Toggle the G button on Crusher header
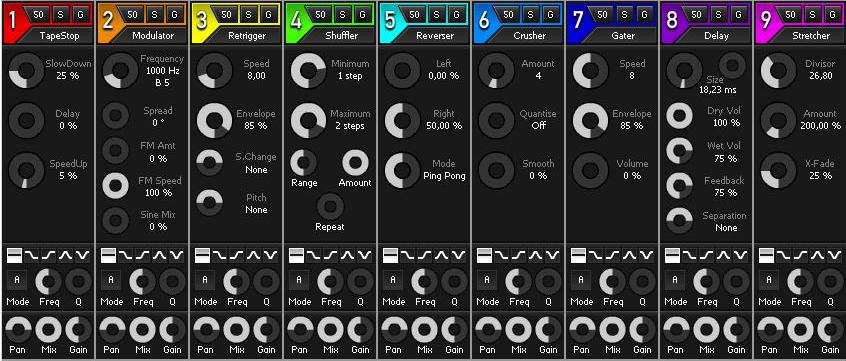Viewport: 846px width, 361px height. [550, 15]
